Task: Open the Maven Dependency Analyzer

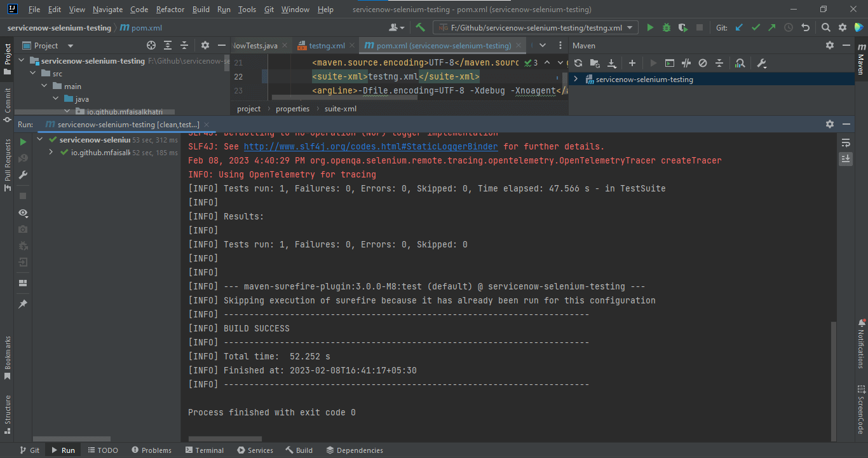Action: point(740,62)
